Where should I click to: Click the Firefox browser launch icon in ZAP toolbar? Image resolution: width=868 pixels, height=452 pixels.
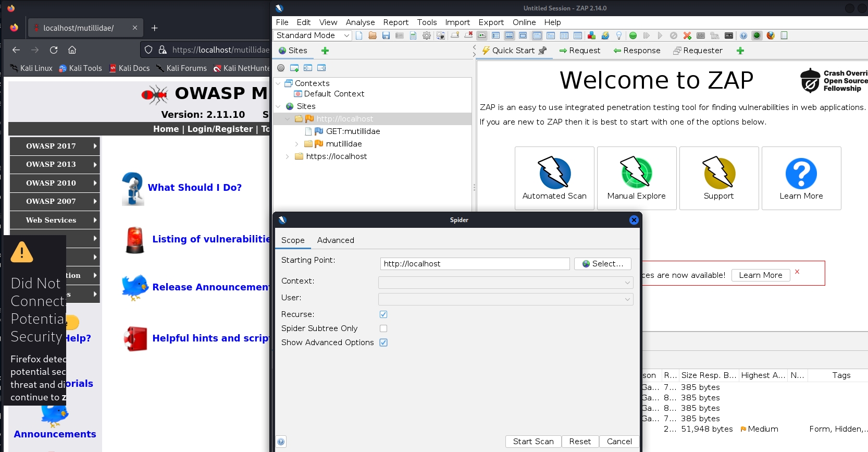(x=771, y=35)
